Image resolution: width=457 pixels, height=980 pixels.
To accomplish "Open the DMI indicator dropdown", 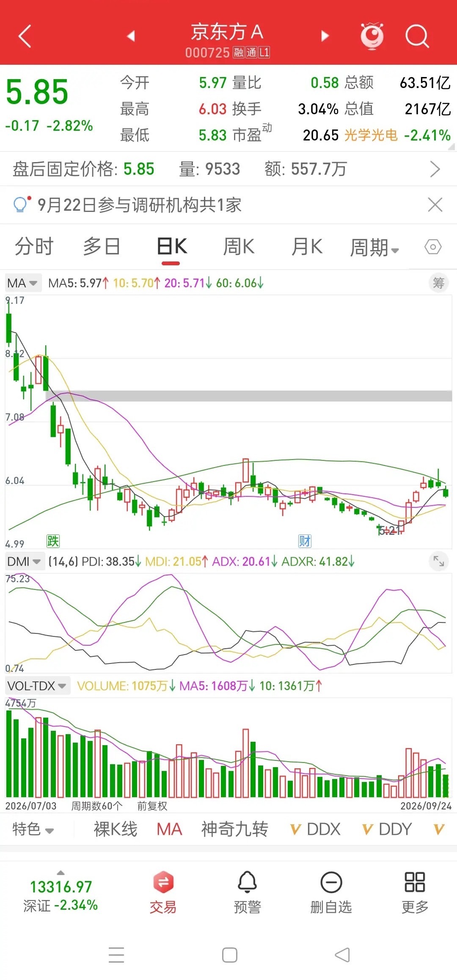I will (25, 562).
